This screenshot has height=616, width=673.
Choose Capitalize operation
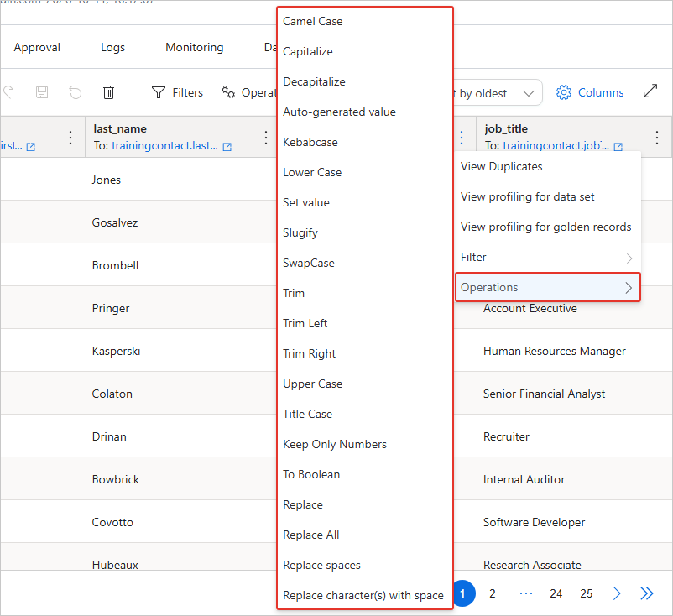point(365,51)
